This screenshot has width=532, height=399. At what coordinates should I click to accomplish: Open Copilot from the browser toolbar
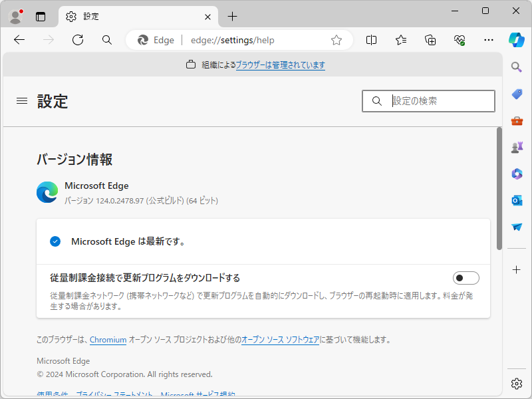(516, 40)
